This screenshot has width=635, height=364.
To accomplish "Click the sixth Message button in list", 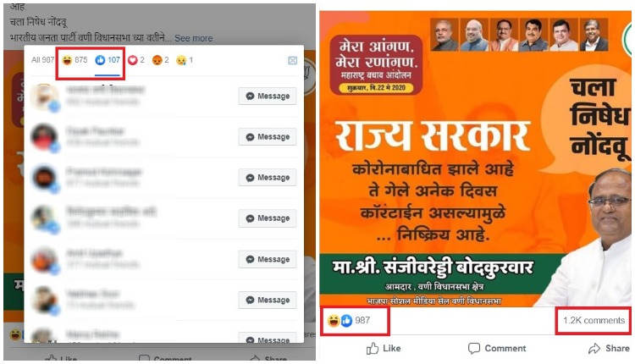I will coord(268,300).
